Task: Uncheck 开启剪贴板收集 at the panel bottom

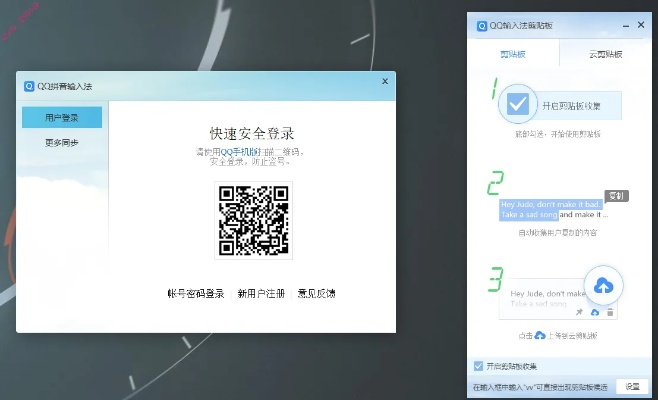Action: (x=479, y=366)
